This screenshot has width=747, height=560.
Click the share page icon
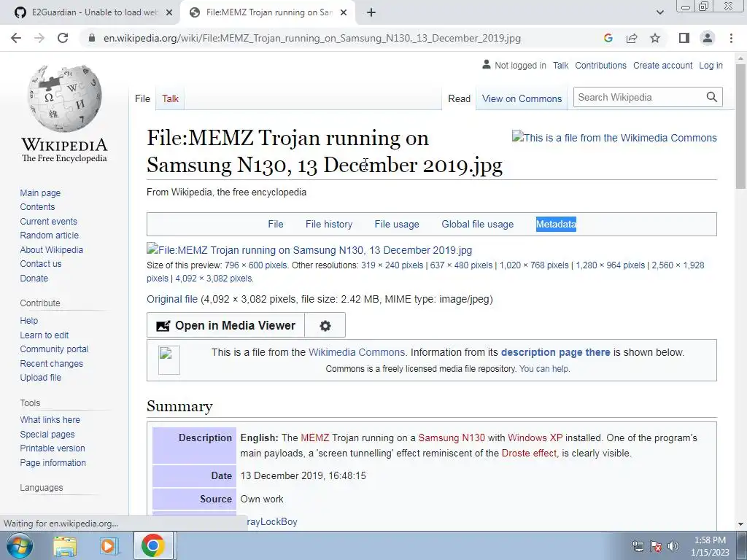(632, 38)
